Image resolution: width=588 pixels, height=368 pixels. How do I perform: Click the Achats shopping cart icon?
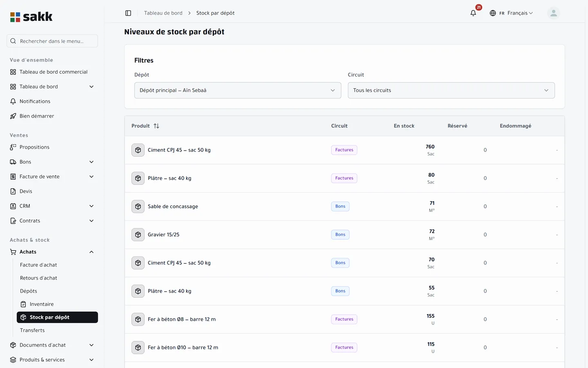(13, 252)
